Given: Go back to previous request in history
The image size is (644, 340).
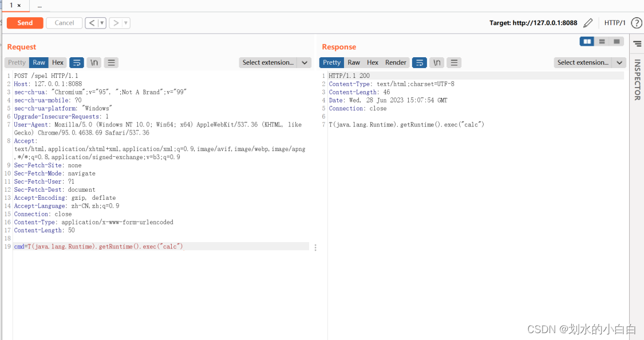Looking at the screenshot, I should coord(92,23).
